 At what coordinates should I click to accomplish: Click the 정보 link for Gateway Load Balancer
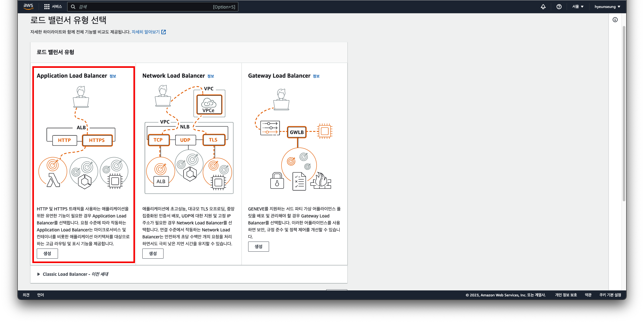point(316,76)
